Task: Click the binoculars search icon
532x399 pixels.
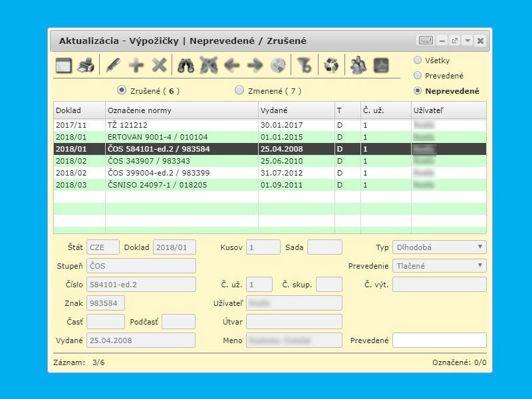Action: coord(186,65)
